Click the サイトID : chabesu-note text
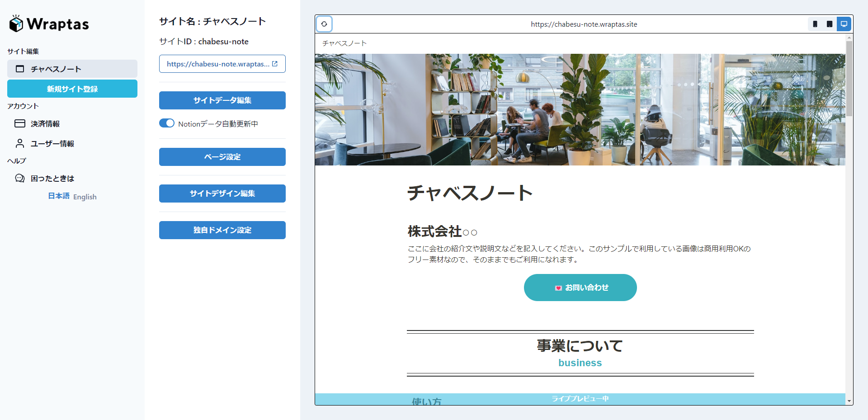868x420 pixels. [204, 42]
